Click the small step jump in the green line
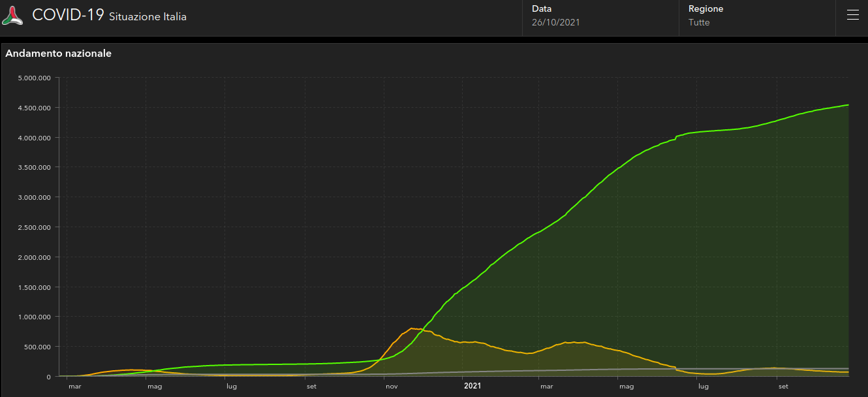Image resolution: width=868 pixels, height=397 pixels. coord(675,137)
